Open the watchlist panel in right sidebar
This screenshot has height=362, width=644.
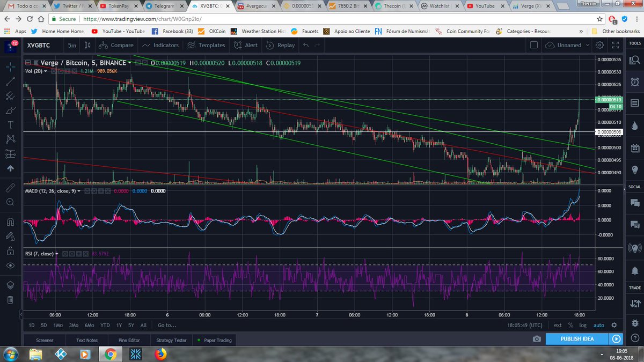635,60
